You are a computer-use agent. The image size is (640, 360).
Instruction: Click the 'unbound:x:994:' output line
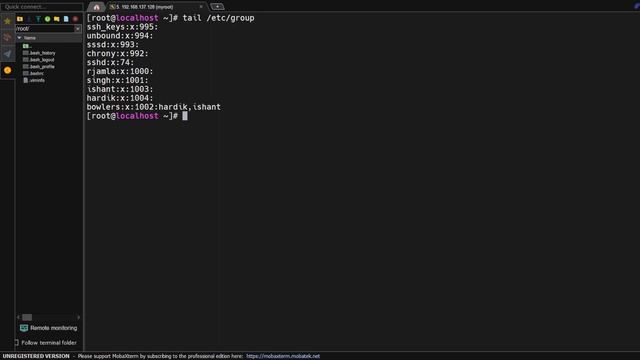point(120,36)
